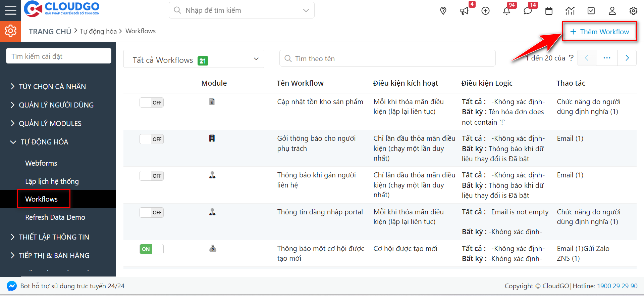Toggle on 'Cập nhật tồn kho sản phẩm' workflow
This screenshot has width=644, height=296.
152,102
